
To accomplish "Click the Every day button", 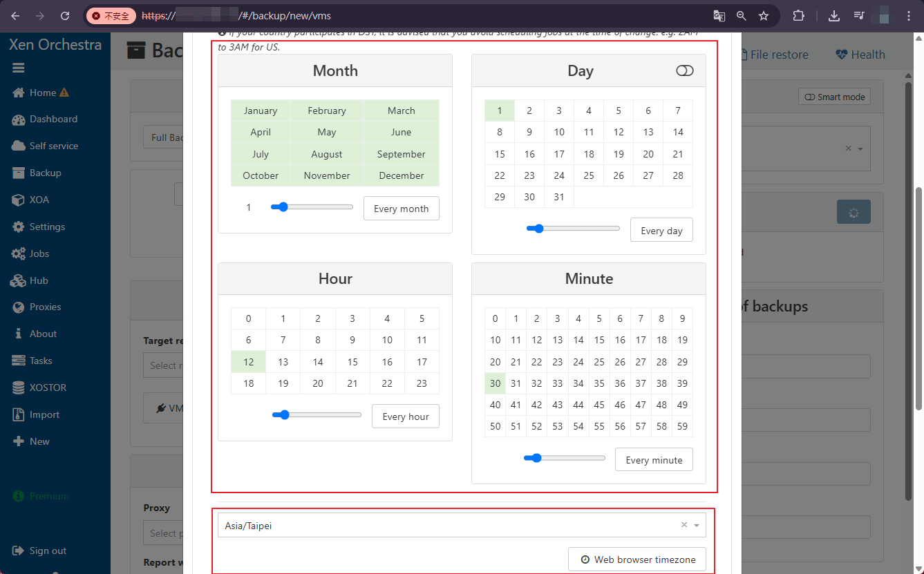I will pyautogui.click(x=661, y=230).
